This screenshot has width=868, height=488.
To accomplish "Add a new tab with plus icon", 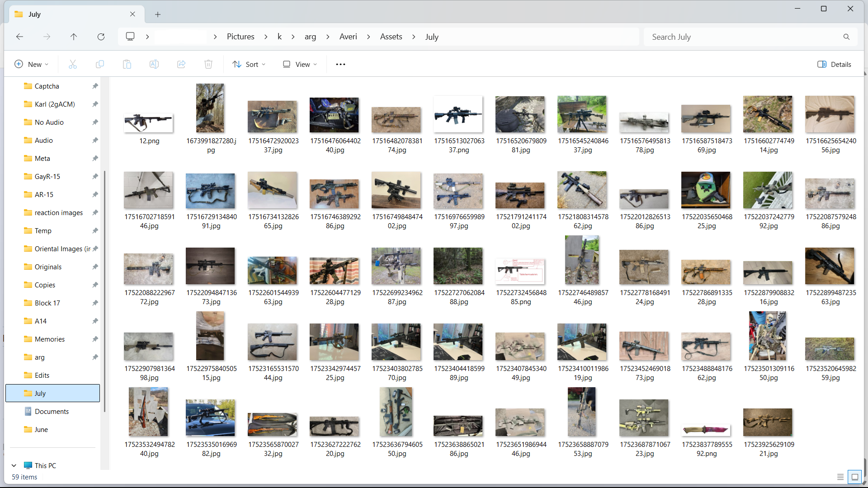I will click(158, 14).
